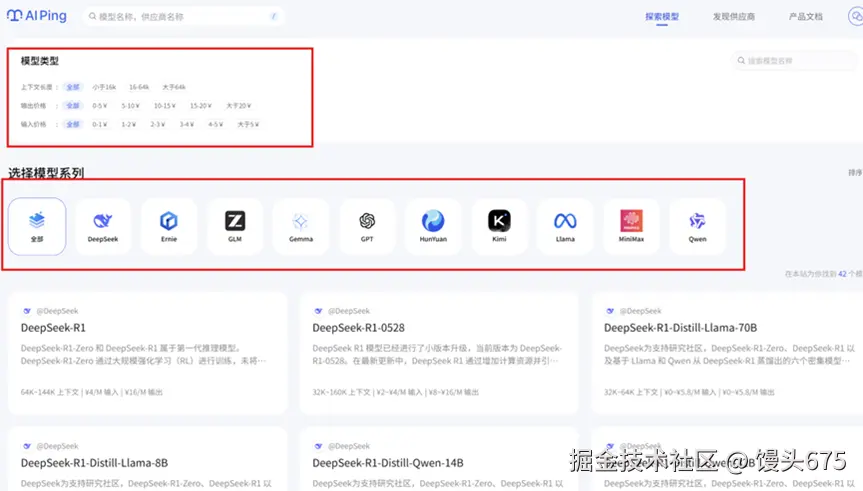Filter input price to 大于5¥

click(248, 124)
